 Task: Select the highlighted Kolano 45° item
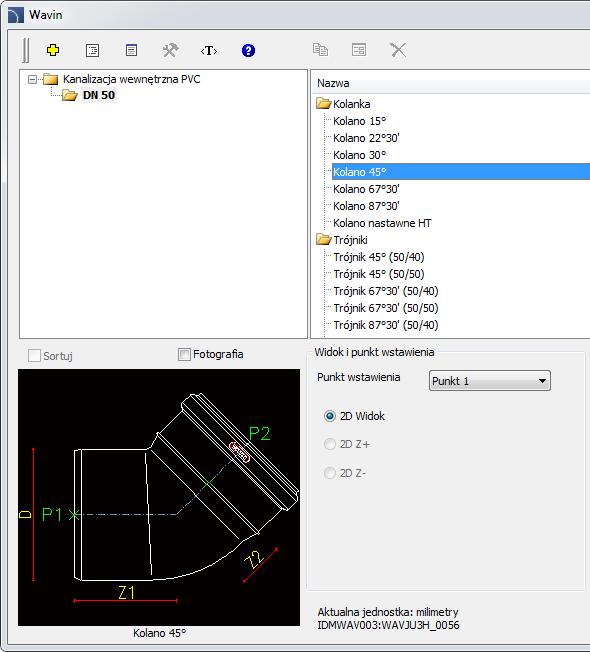point(461,172)
